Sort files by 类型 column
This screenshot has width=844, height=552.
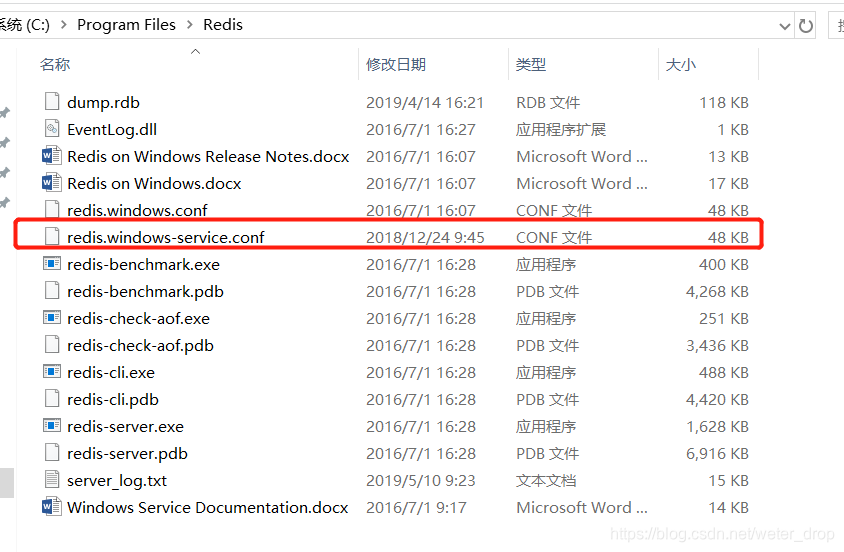[531, 65]
